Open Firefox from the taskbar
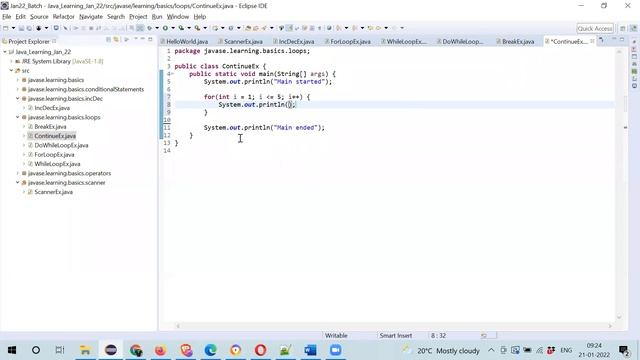This screenshot has width=640, height=360. pyautogui.click(x=160, y=350)
